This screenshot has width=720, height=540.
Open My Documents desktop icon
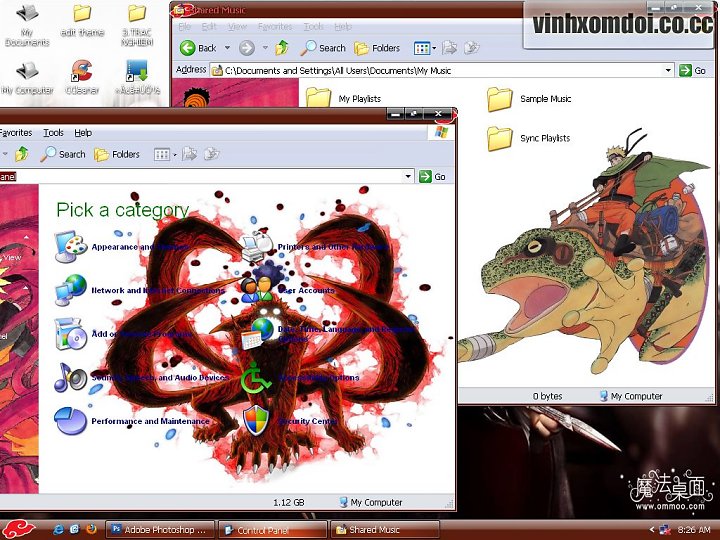click(x=27, y=25)
